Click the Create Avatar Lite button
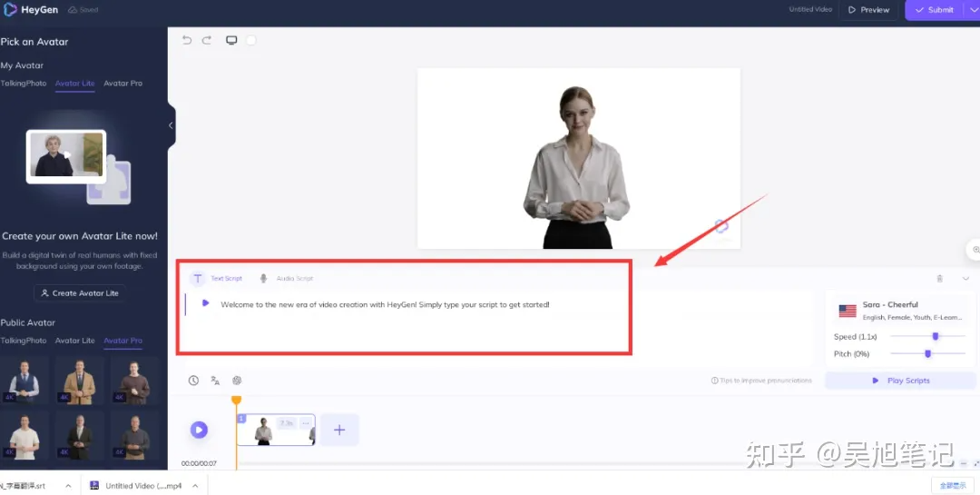The image size is (980, 495). coord(79,292)
